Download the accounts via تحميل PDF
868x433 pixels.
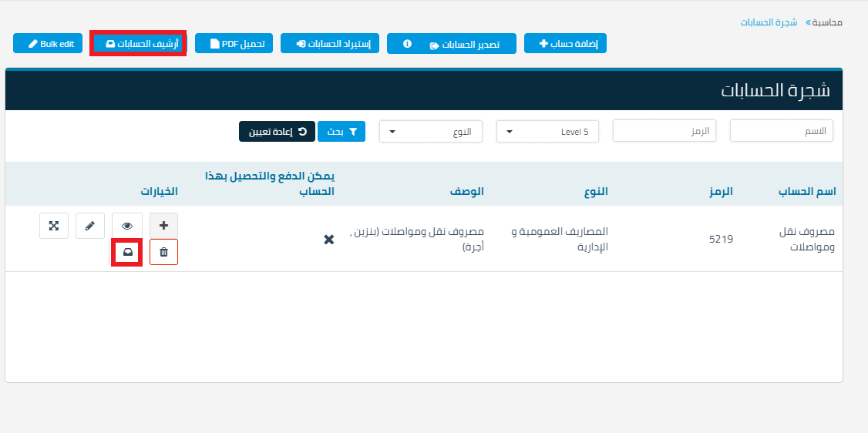tap(234, 44)
